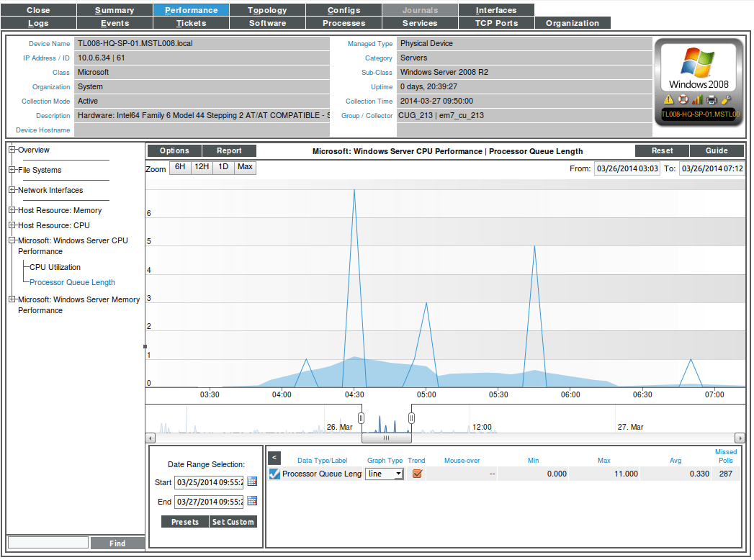Expand the Host Resource: CPU tree item
The width and height of the screenshot is (754, 560).
[11, 225]
